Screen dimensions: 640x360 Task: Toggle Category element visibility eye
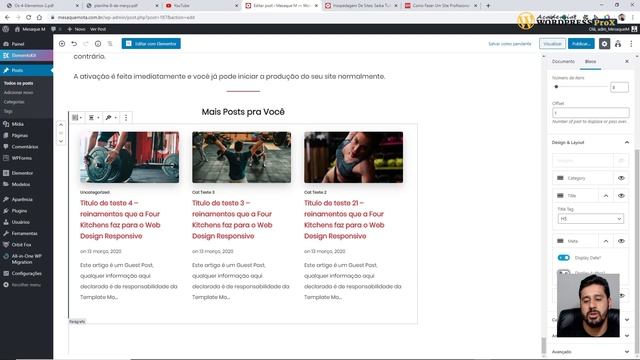pyautogui.click(x=621, y=178)
